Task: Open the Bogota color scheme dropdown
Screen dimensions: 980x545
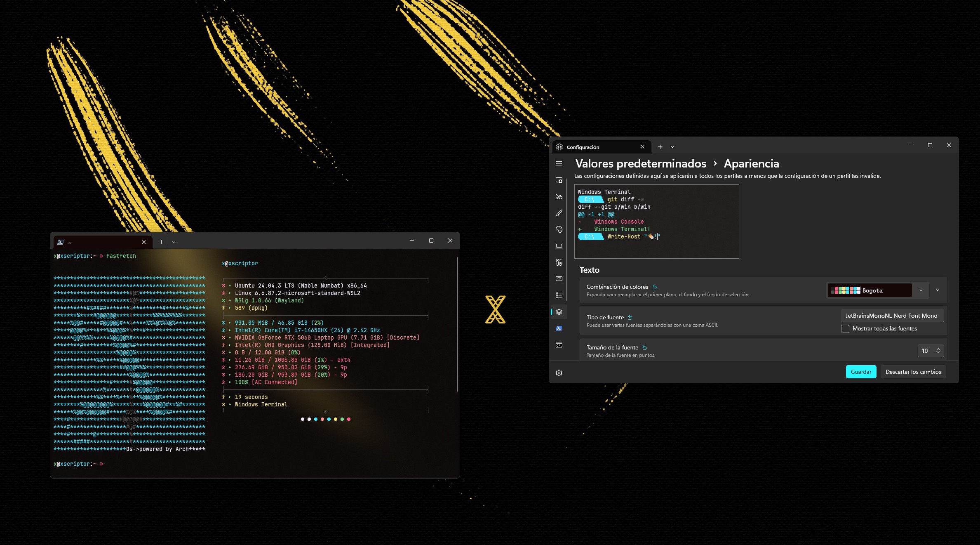Action: click(921, 290)
